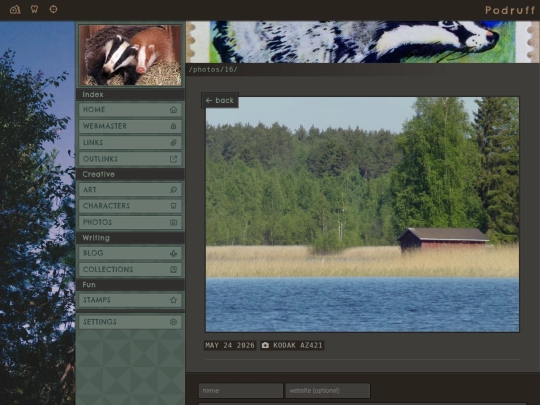Click the lake and red barn photo
540x405 pixels.
point(362,215)
